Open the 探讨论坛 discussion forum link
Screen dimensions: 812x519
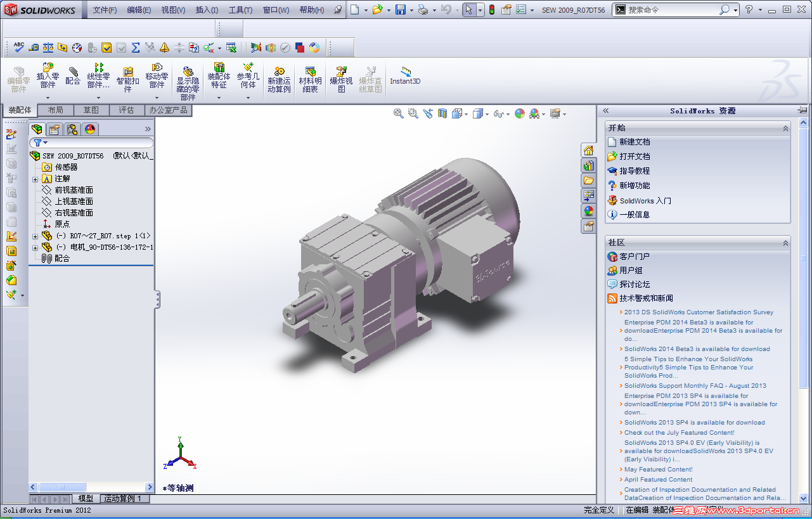(x=635, y=285)
